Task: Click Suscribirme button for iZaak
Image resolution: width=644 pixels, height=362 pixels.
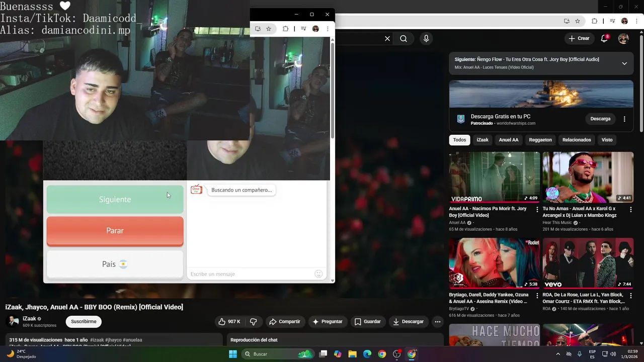Action: pos(84,321)
